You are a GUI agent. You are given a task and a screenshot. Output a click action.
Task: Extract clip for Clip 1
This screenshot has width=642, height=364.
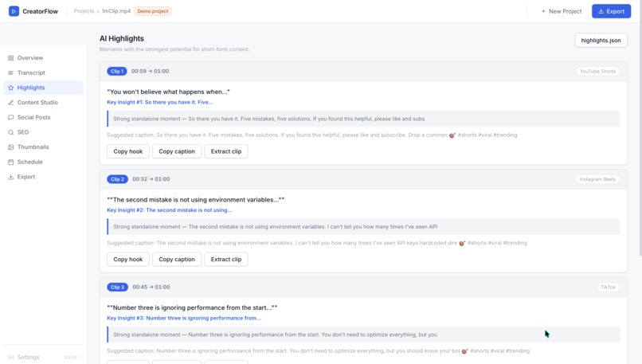click(x=226, y=151)
